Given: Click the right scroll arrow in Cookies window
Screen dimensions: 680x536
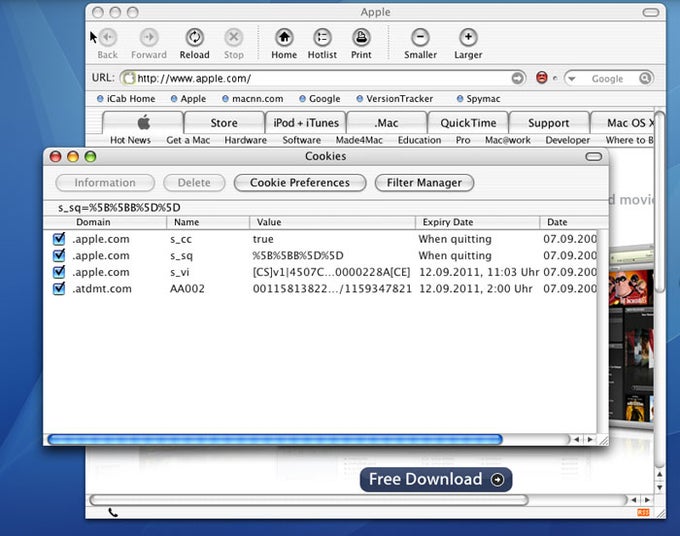Looking at the screenshot, I should tap(590, 439).
